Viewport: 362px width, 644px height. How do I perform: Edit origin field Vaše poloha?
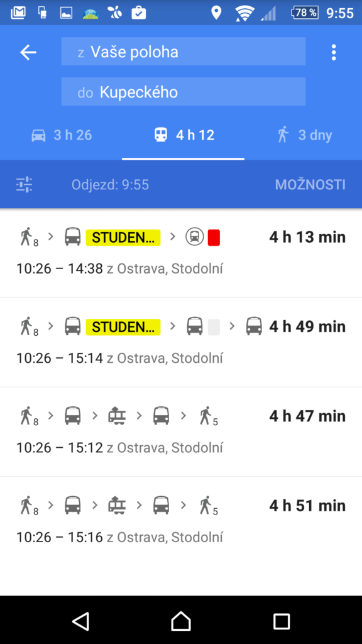(184, 52)
